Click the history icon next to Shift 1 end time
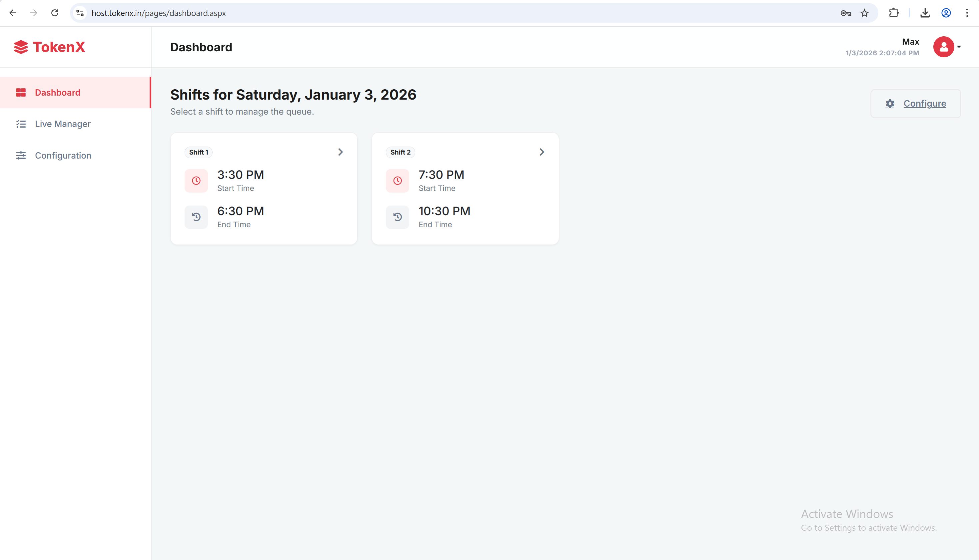 (196, 217)
